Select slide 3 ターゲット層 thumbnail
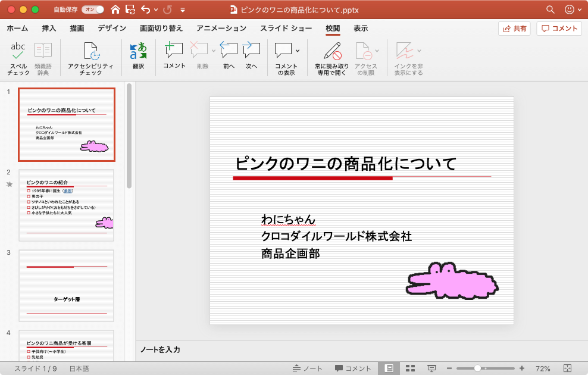This screenshot has width=588, height=375. pos(66,285)
